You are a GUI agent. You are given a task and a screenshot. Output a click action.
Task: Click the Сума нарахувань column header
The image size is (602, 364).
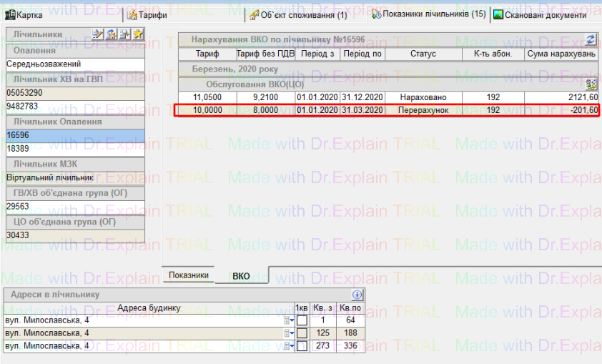[x=561, y=54]
